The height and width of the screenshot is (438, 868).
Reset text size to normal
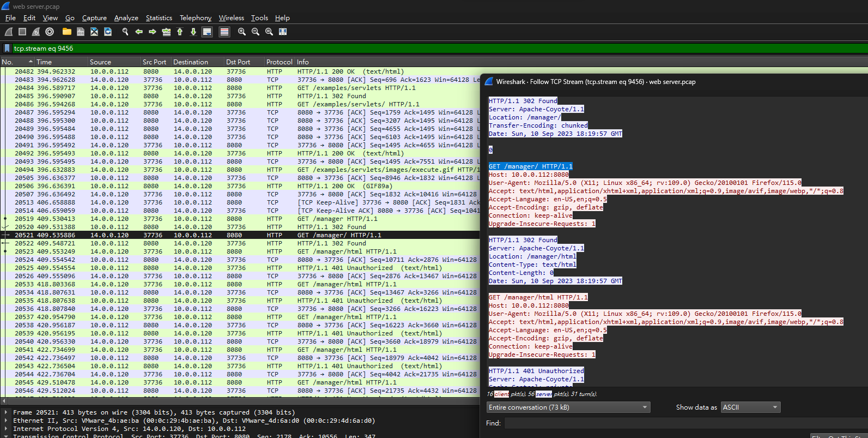click(x=269, y=32)
